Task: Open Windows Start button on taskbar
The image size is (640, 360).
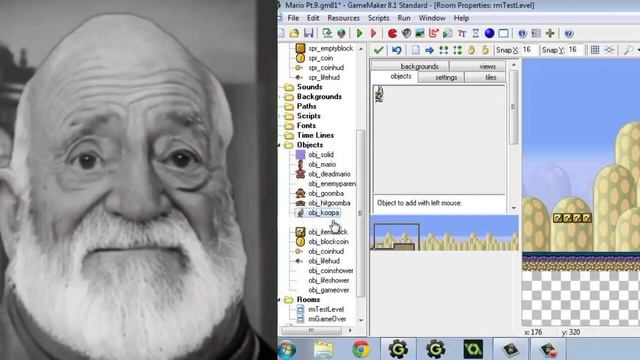Action: 287,350
